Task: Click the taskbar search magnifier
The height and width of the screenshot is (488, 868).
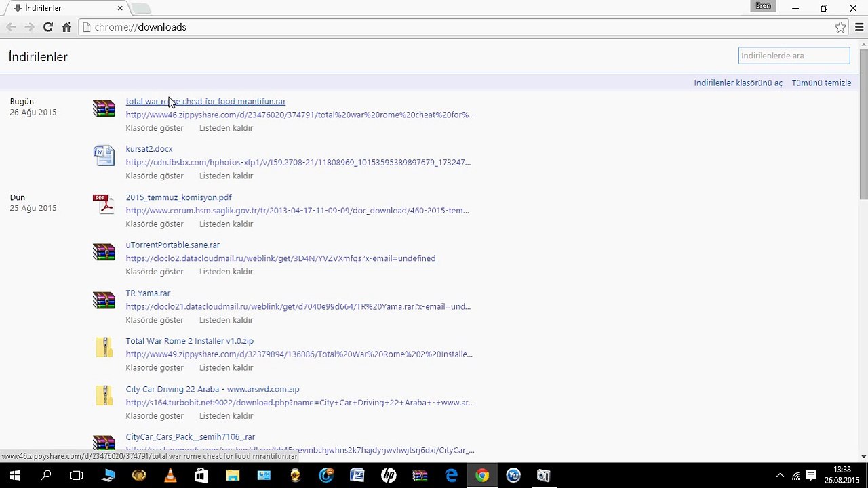Action: click(45, 476)
